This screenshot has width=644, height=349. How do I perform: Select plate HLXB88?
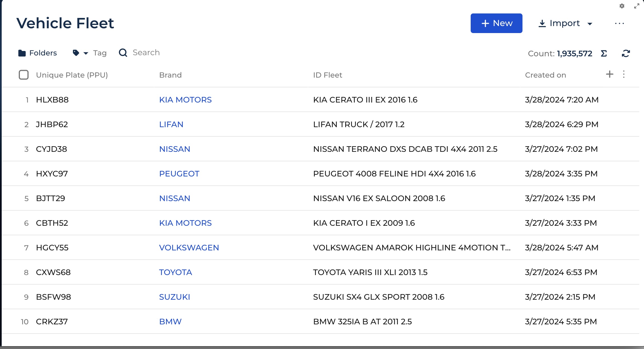pyautogui.click(x=52, y=100)
